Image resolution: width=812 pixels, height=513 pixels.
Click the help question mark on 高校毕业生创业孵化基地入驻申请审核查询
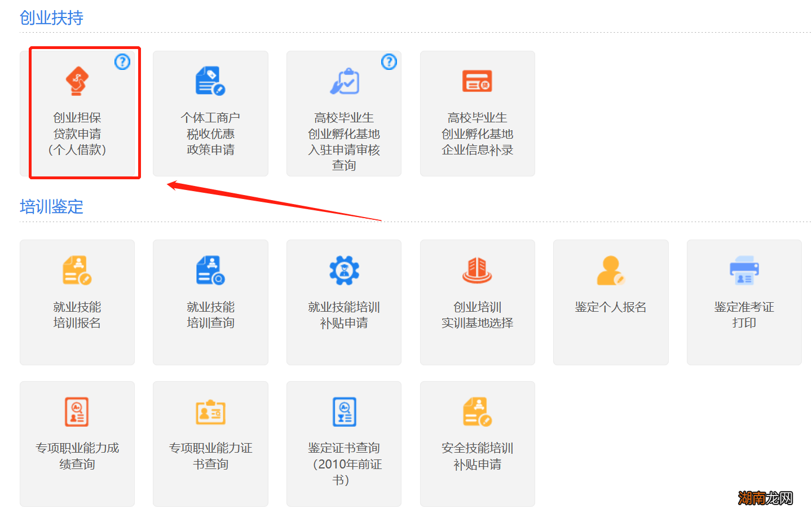pos(389,62)
